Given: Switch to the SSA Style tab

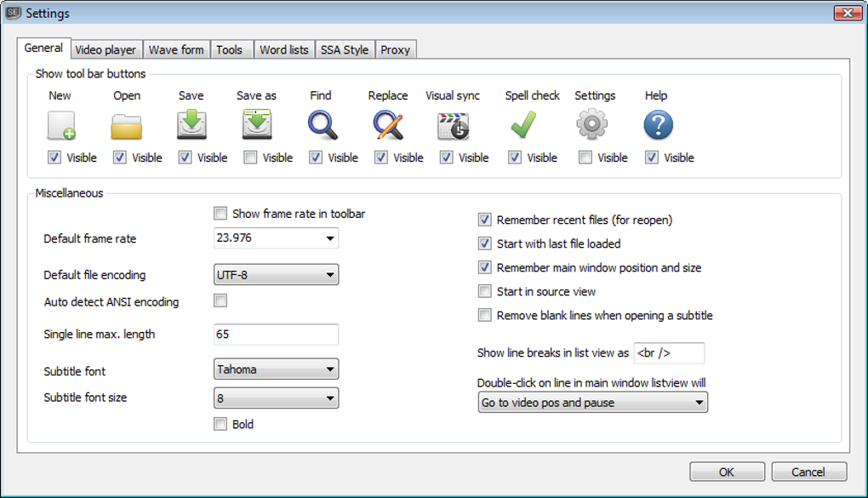Looking at the screenshot, I should tap(345, 50).
